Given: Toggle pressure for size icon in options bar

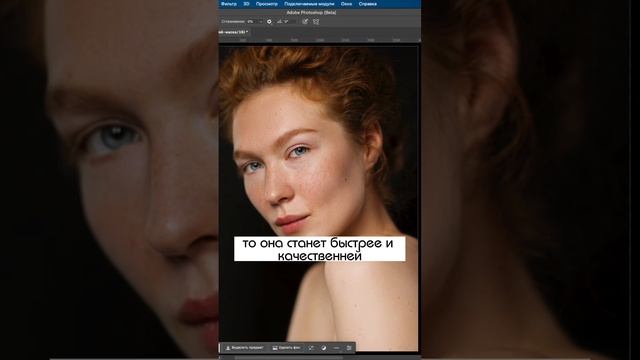Looking at the screenshot, I should (x=305, y=22).
